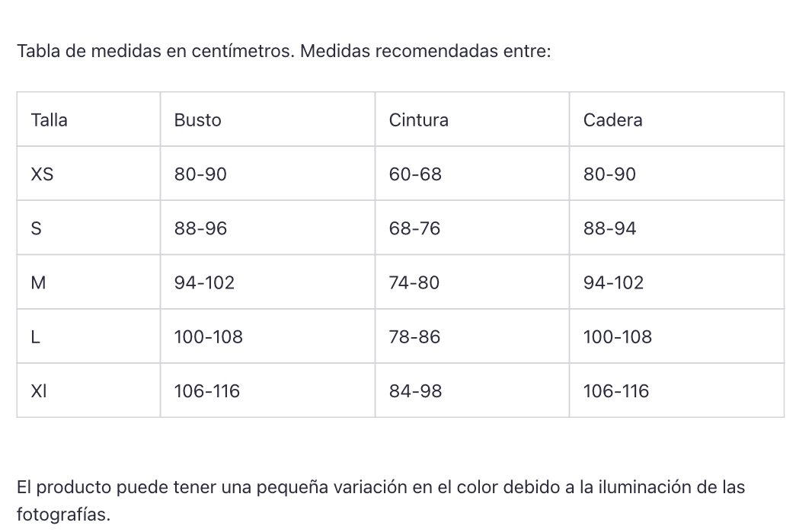Click the Cintura column header
This screenshot has width=796, height=532.
point(418,120)
